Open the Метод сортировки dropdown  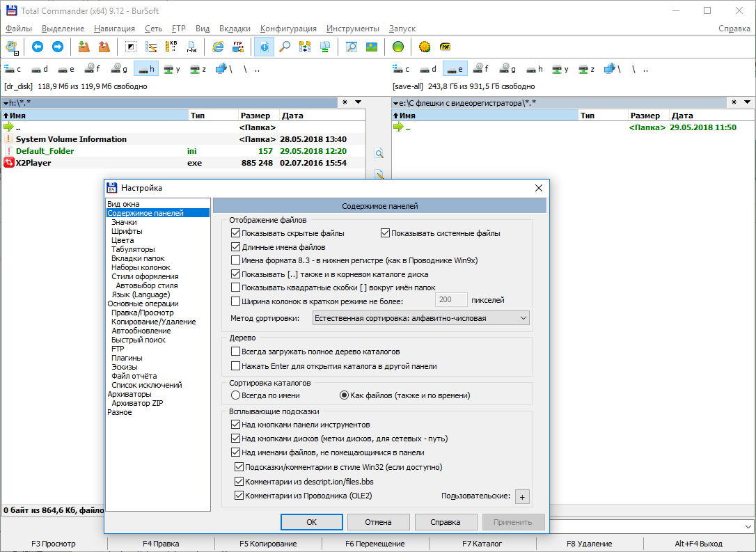point(421,318)
